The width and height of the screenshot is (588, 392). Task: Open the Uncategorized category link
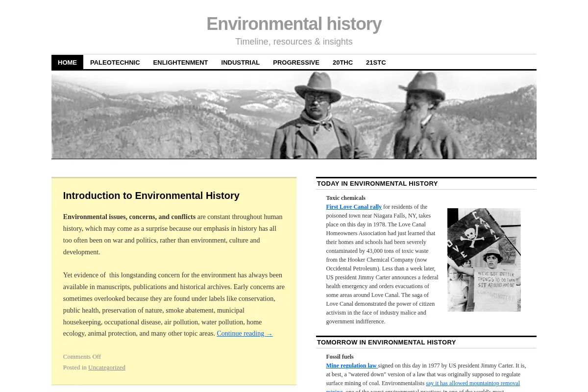(x=107, y=367)
